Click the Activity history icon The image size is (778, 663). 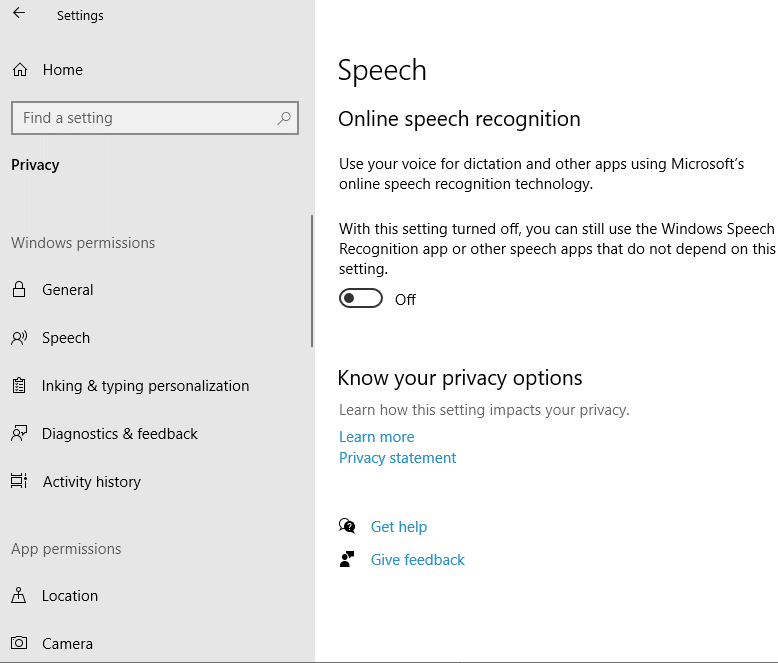click(19, 482)
